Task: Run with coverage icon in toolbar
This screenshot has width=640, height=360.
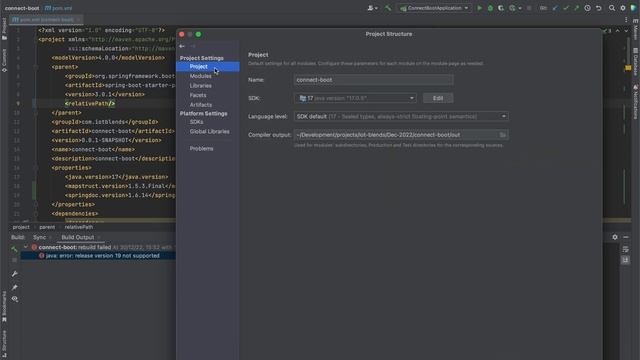Action: (501, 8)
